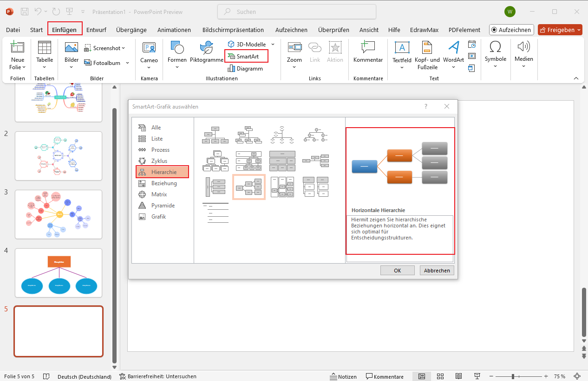Screen dimensions: 588x381
Task: Open the quick access toolbar customize arrow
Action: click(83, 12)
